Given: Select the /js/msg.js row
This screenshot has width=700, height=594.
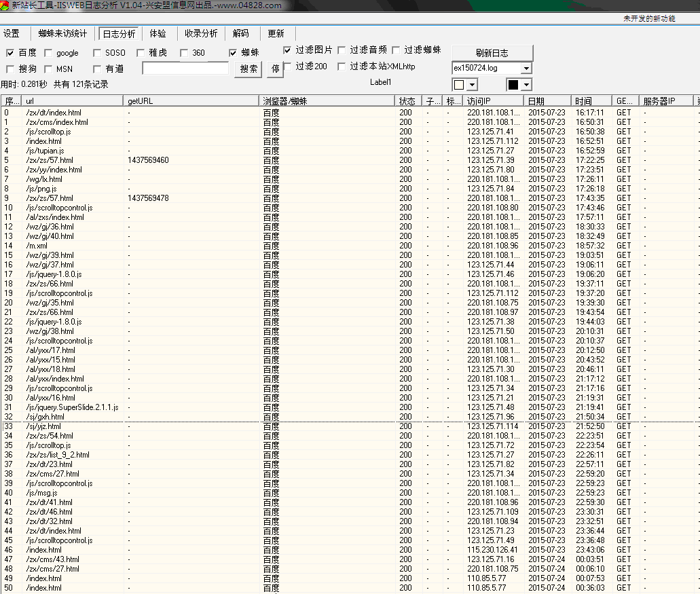Looking at the screenshot, I should click(x=350, y=493).
